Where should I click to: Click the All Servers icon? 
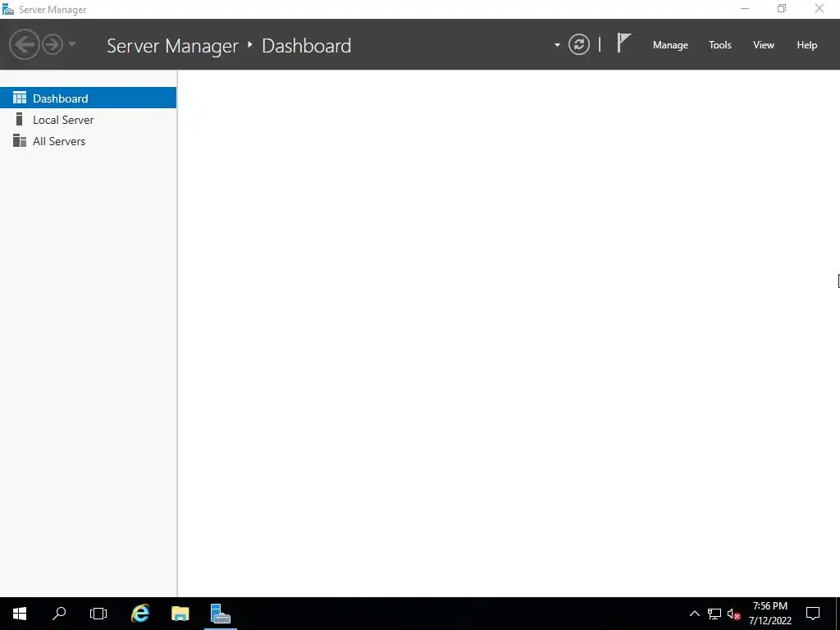point(20,140)
